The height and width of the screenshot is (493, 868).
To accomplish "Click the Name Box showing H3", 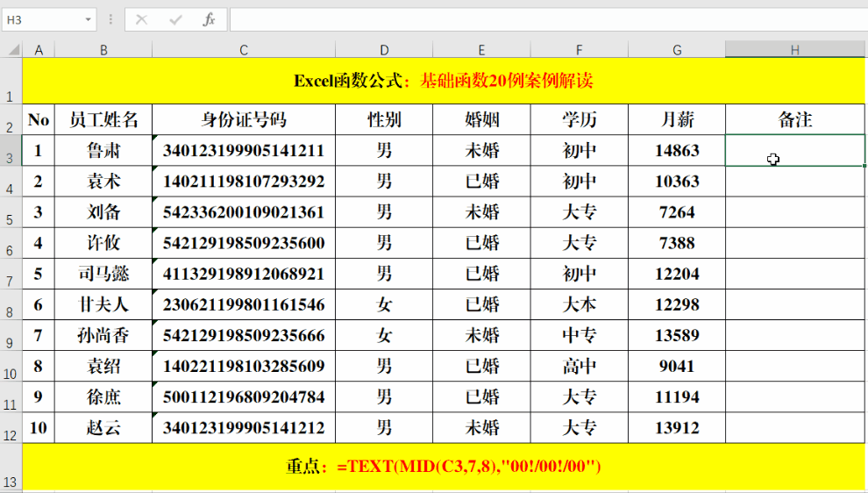I will click(x=43, y=20).
